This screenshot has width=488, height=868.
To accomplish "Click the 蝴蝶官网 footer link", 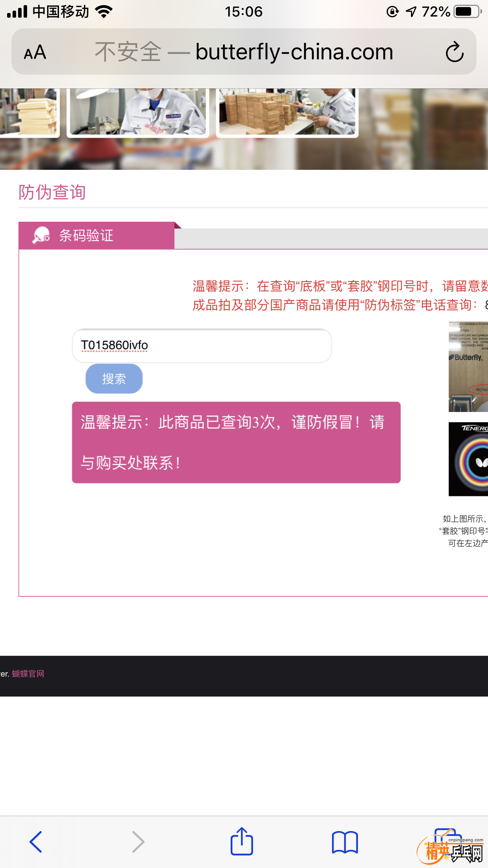I will [x=28, y=674].
